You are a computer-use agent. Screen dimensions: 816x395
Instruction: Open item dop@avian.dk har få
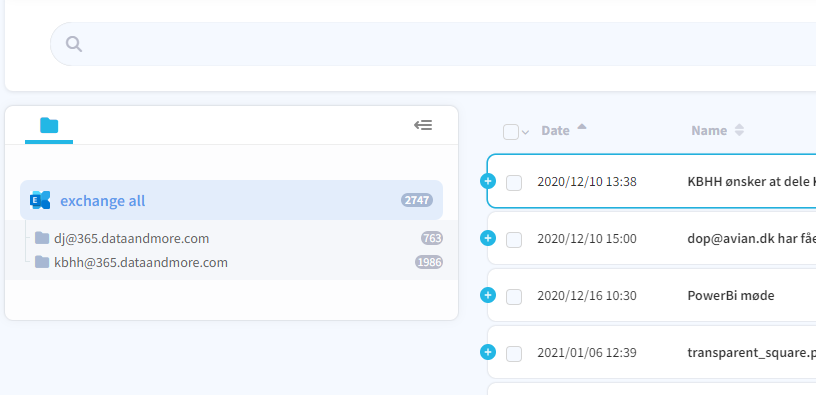751,239
